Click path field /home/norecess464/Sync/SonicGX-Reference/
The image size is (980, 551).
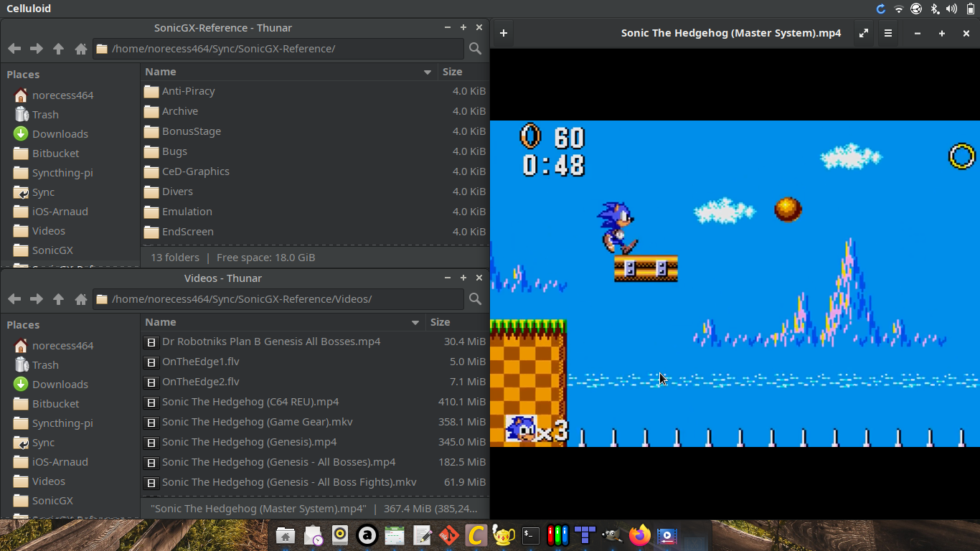pyautogui.click(x=278, y=49)
